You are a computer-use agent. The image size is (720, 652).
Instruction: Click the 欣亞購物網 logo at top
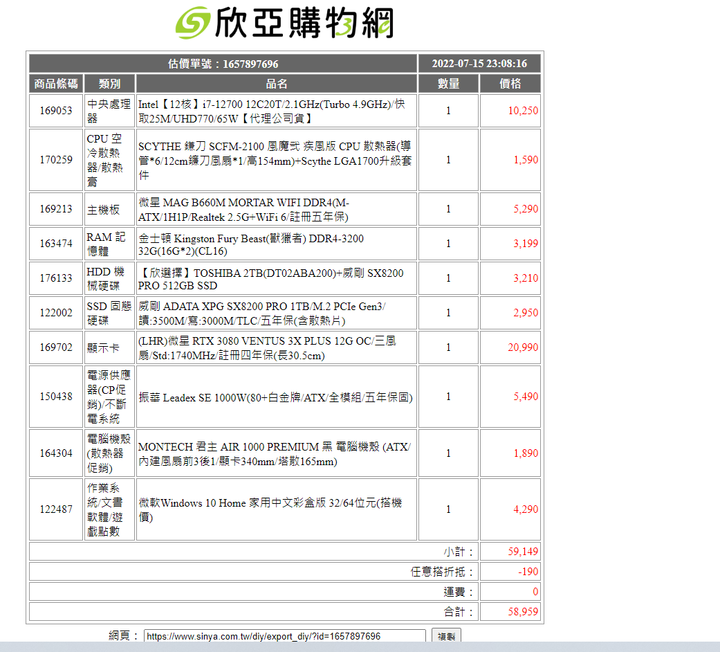284,23
